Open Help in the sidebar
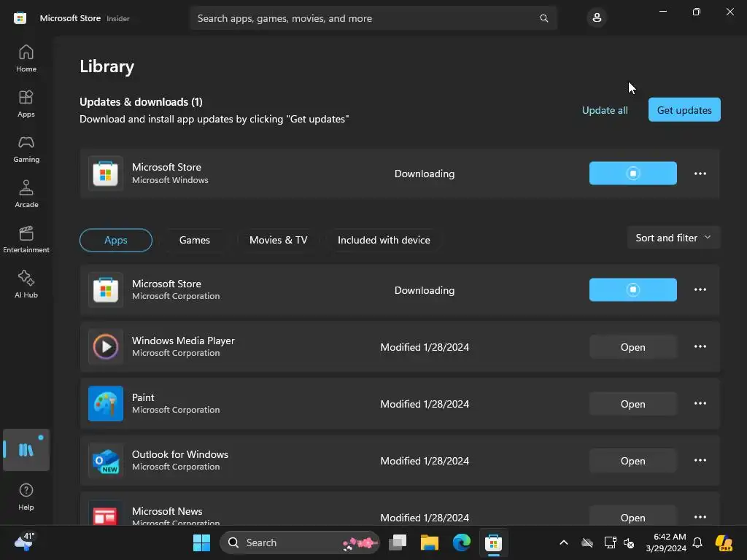Viewport: 747px width, 560px height. [26, 497]
